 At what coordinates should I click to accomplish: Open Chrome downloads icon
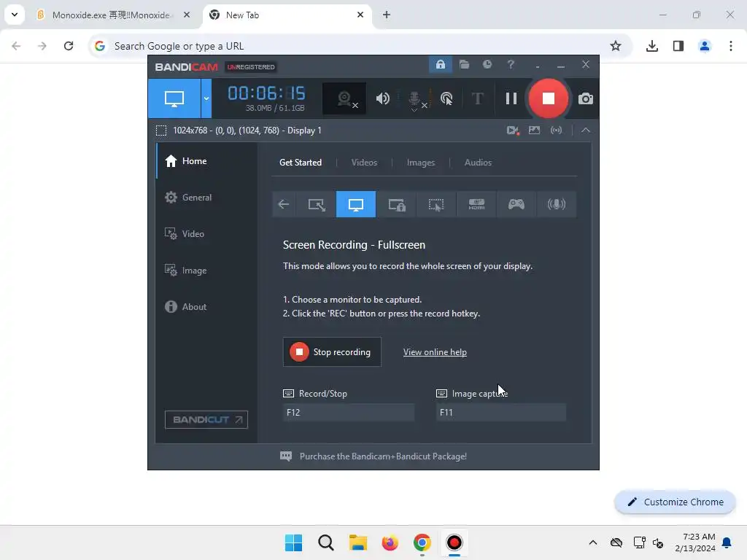coord(652,46)
